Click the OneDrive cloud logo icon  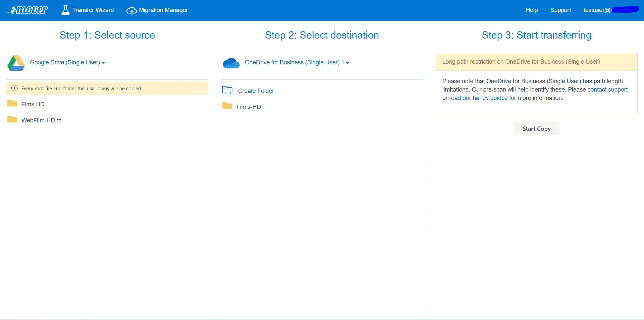pyautogui.click(x=231, y=63)
